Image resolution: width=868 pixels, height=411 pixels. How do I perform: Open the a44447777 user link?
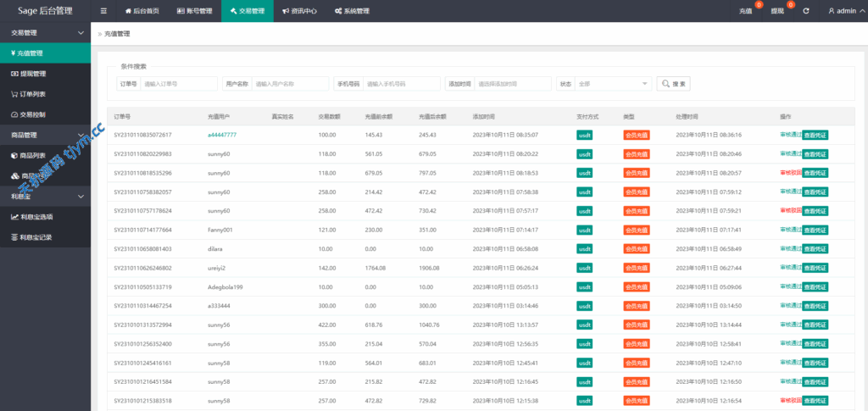click(222, 135)
